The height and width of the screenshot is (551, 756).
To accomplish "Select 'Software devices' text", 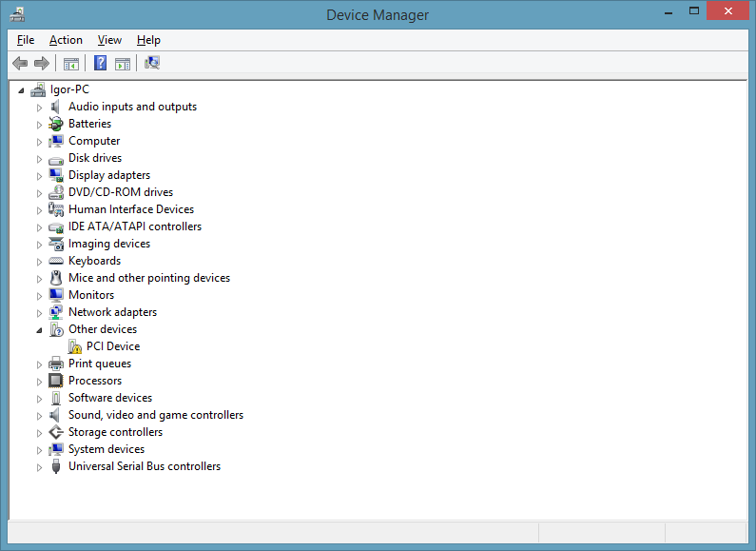I will (x=110, y=398).
